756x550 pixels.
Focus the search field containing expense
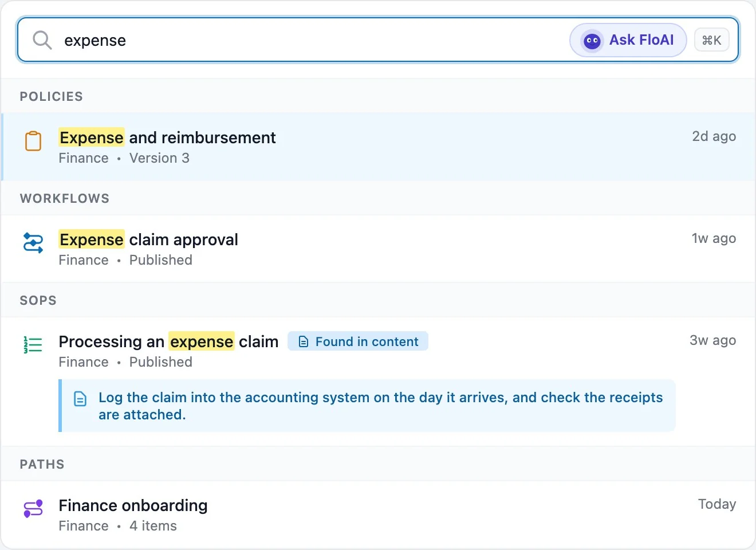coord(378,40)
